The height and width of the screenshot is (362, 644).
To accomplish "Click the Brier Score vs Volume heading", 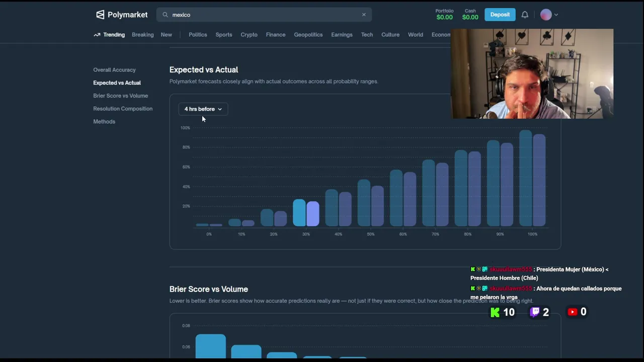I will point(209,289).
